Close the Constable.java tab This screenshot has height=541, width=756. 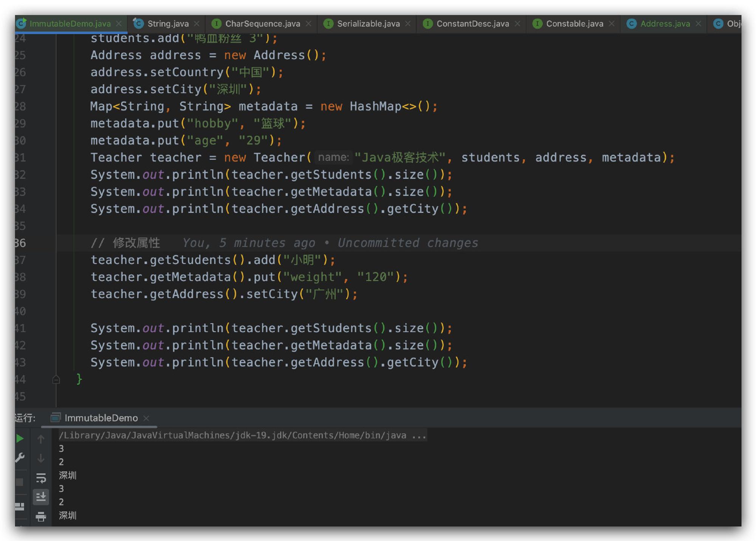[612, 23]
